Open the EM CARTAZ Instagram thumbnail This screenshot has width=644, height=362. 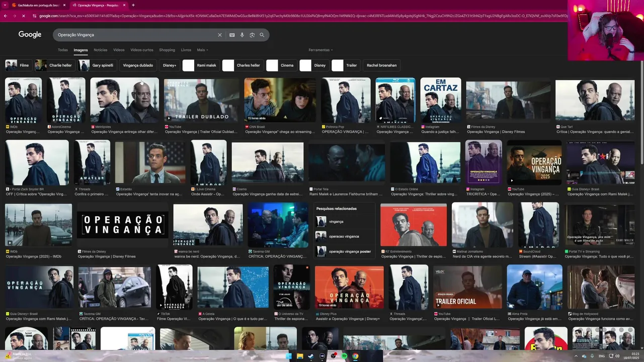[441, 101]
